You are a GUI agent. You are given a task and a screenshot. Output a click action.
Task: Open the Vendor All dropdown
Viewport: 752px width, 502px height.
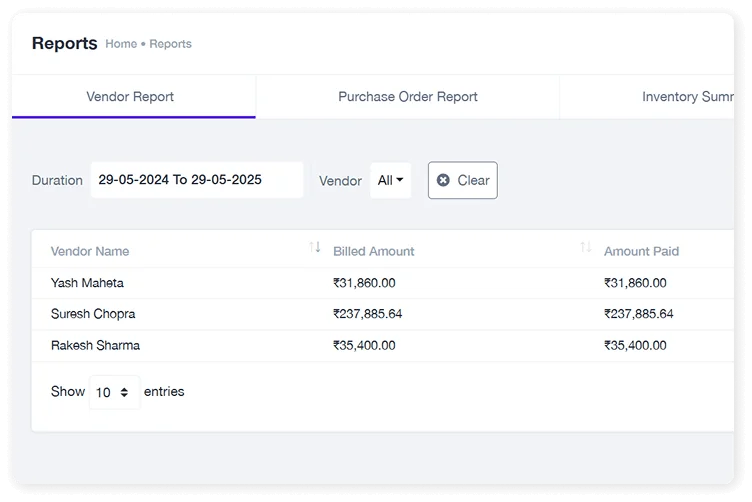[x=390, y=180]
